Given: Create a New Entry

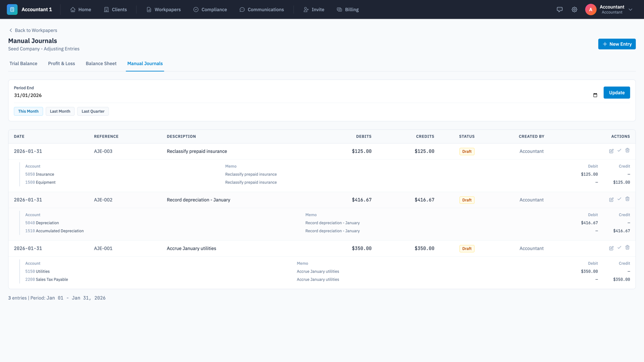Looking at the screenshot, I should (617, 44).
